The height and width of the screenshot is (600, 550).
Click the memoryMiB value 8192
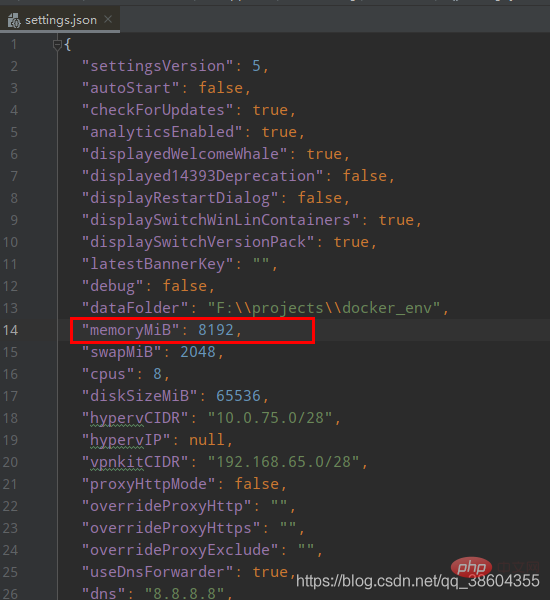point(215,330)
